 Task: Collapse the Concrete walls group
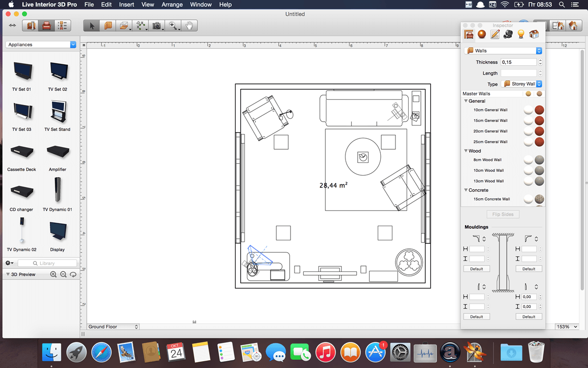(466, 190)
